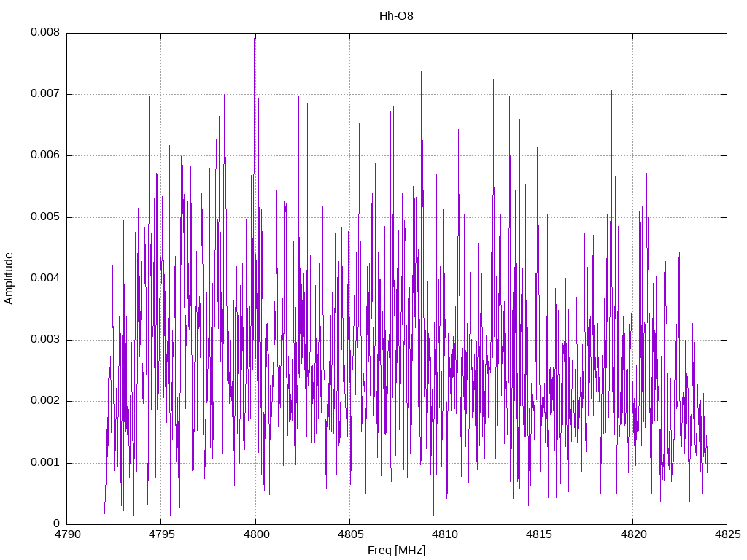747x560 pixels.
Task: Click y-axis tick label 0.004
Action: pos(45,279)
